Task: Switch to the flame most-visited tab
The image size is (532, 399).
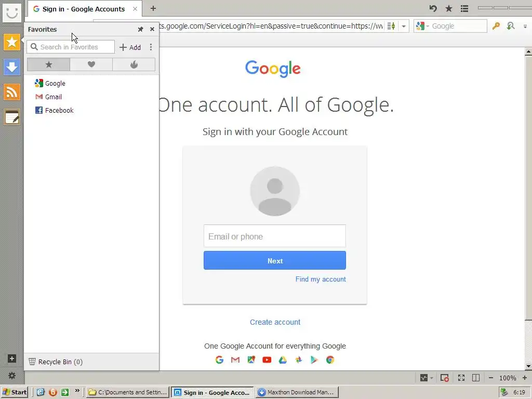Action: pyautogui.click(x=134, y=64)
